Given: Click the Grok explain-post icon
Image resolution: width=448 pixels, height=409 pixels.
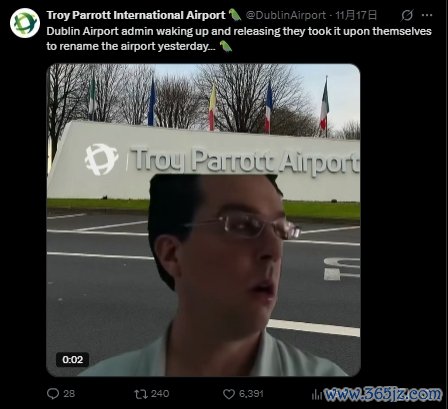Looking at the screenshot, I should pyautogui.click(x=407, y=15).
